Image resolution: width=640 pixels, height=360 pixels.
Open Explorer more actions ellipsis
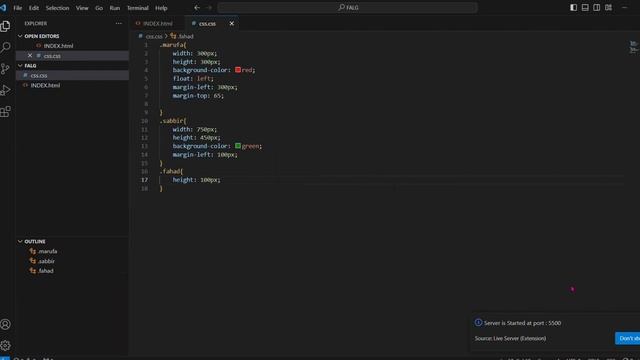click(119, 23)
